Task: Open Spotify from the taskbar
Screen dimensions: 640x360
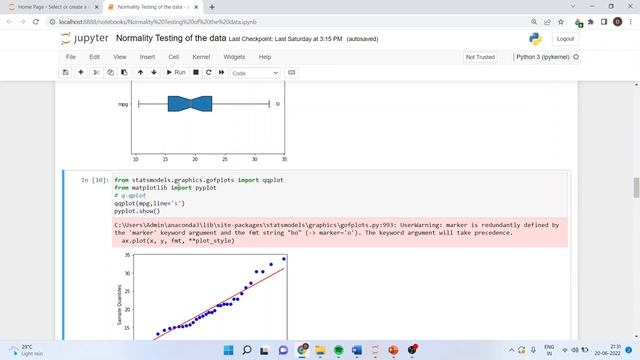Action: (x=338, y=350)
